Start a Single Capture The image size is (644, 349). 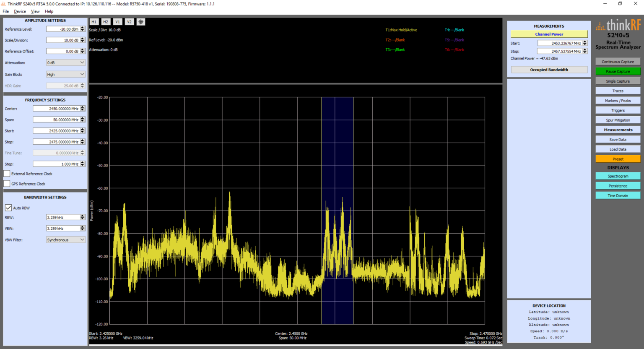(618, 81)
